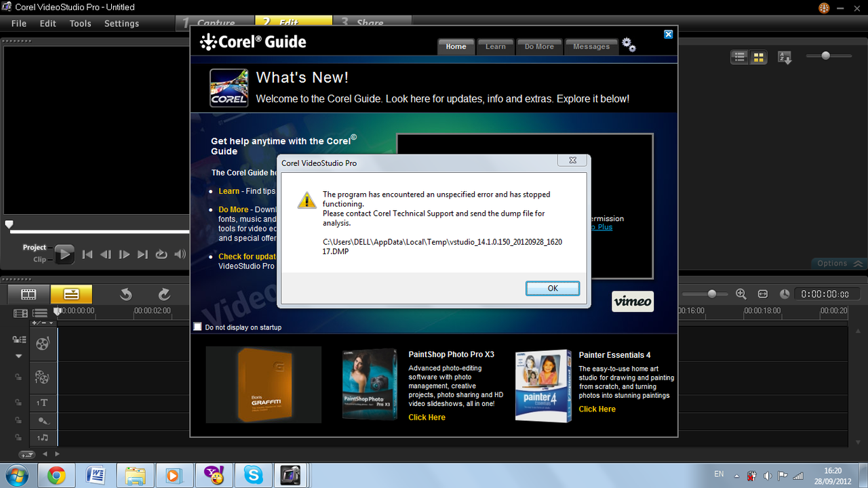Image resolution: width=868 pixels, height=488 pixels.
Task: Click the preview scrubber handle
Action: pyautogui.click(x=9, y=224)
